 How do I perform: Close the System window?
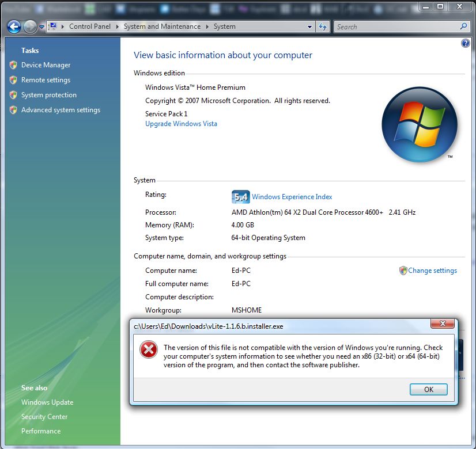pyautogui.click(x=459, y=6)
